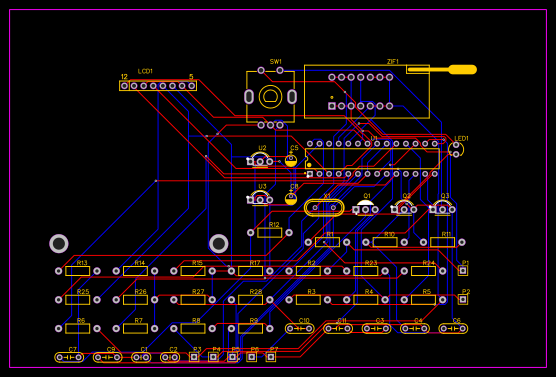Select resistor R5 body
Viewport: 556px width, 377px height.
[423, 300]
